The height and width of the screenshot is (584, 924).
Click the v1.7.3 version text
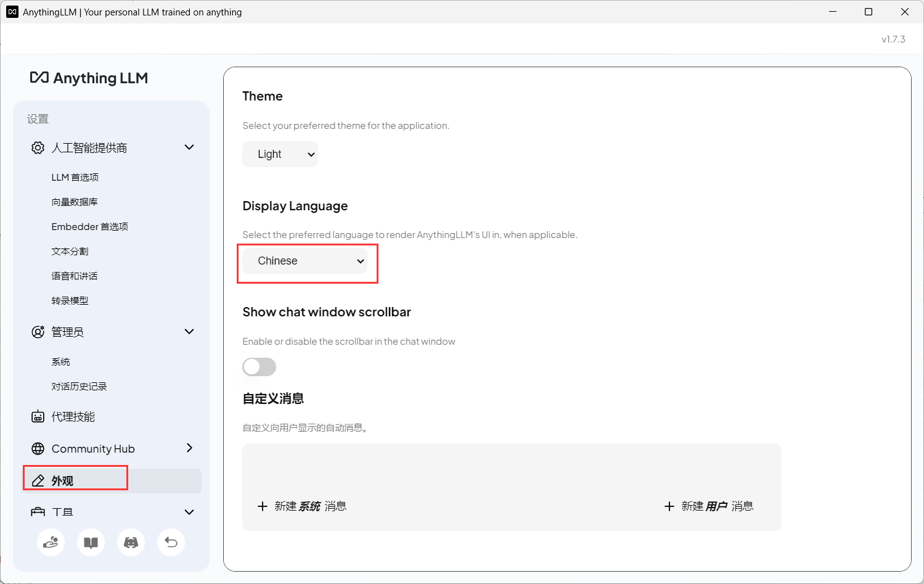893,39
